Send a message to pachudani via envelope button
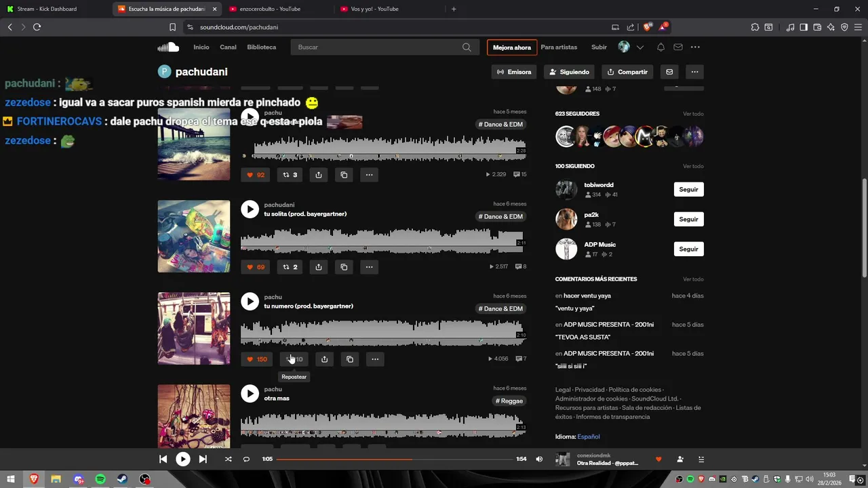 point(669,72)
